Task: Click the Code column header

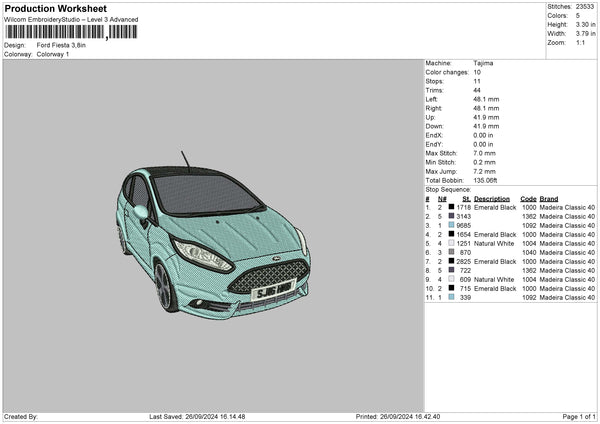Action: tap(528, 198)
